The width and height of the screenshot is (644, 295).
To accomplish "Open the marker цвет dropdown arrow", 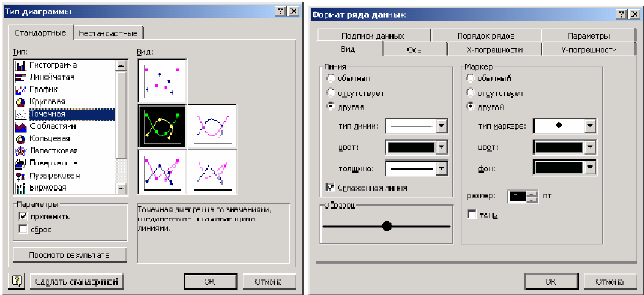I will click(x=590, y=147).
